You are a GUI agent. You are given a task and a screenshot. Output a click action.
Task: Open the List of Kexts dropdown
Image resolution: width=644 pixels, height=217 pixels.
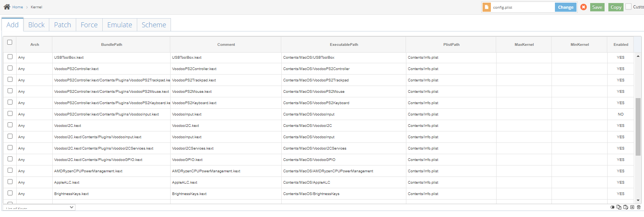39,208
